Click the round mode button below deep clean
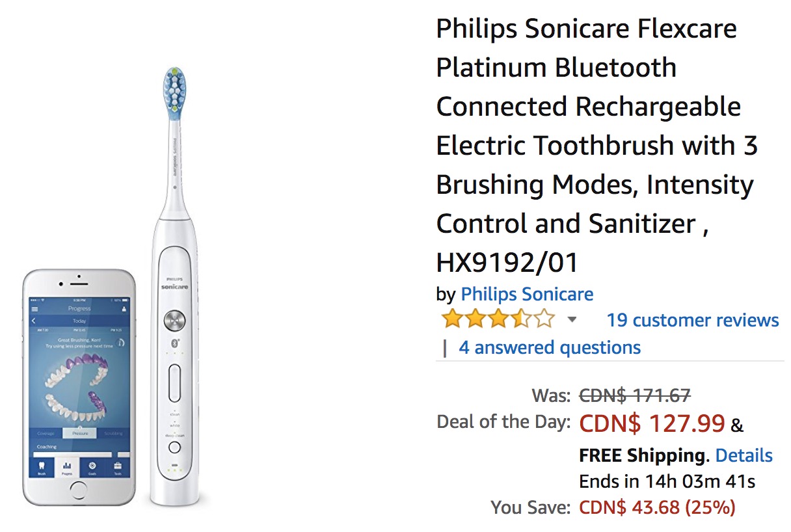Screen dimensions: 791x532 174,447
